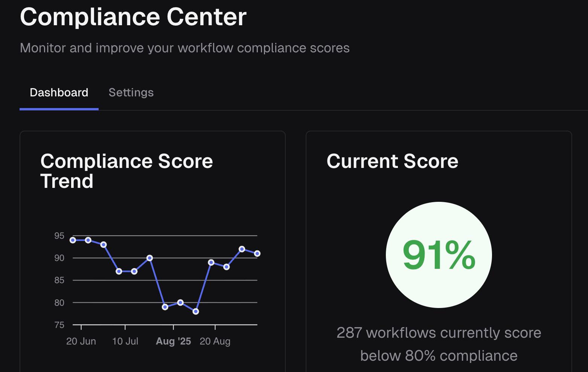Select the final data point on the trend line
The image size is (588, 372).
[x=257, y=253]
